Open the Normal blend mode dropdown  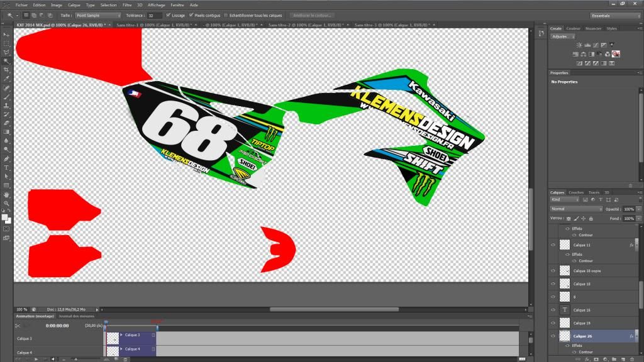(576, 209)
